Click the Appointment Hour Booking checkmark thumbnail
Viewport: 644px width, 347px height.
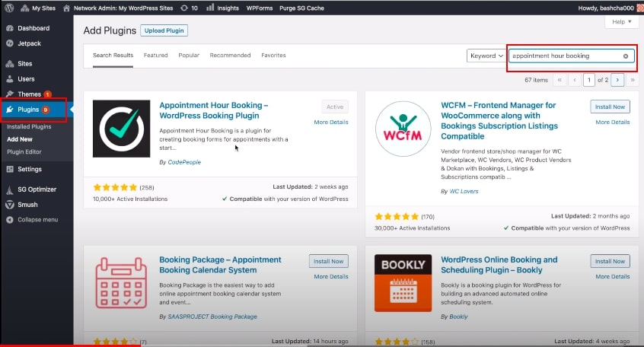point(122,129)
